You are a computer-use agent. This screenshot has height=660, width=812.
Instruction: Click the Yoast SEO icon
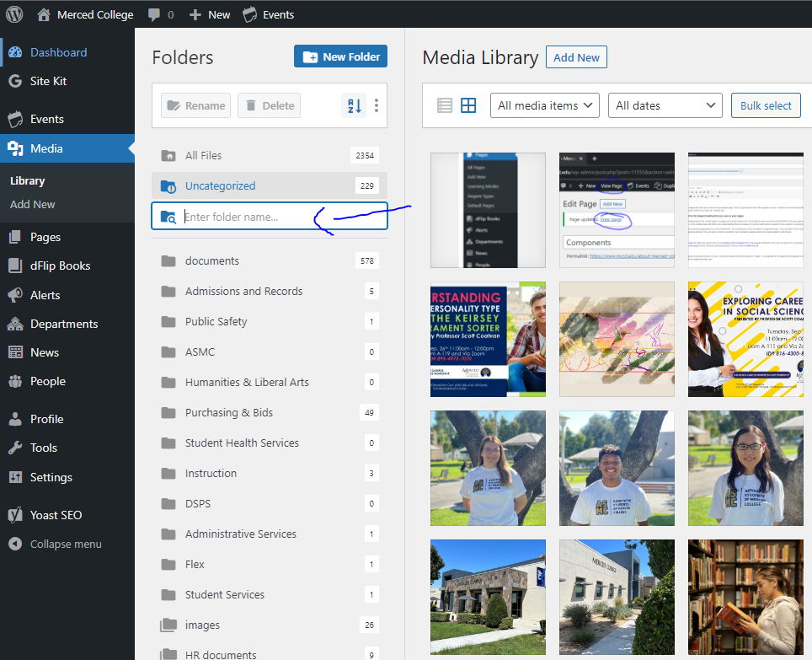[x=15, y=515]
